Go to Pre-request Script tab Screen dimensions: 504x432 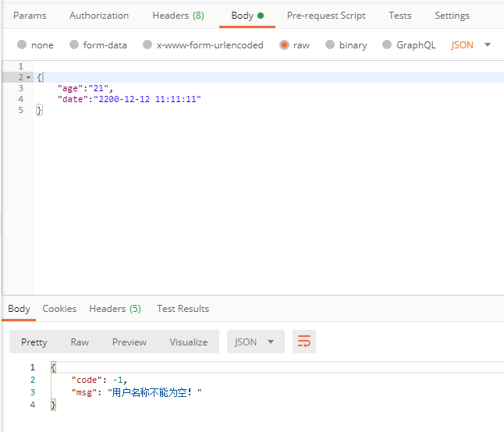326,16
